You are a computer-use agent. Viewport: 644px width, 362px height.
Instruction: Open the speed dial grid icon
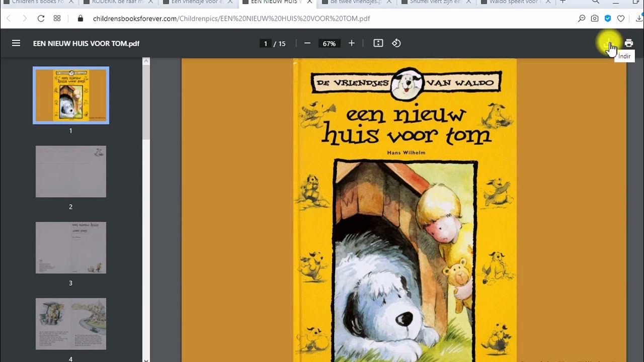[x=57, y=19]
